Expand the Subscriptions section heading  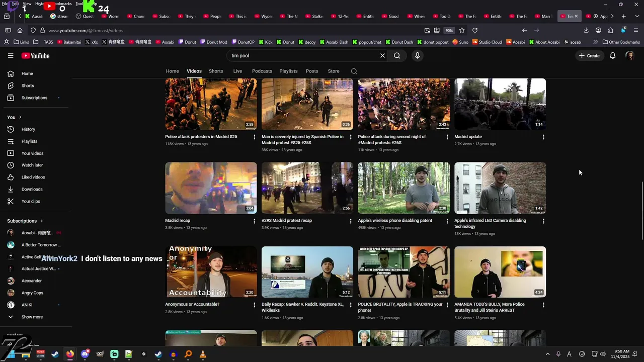(x=25, y=221)
